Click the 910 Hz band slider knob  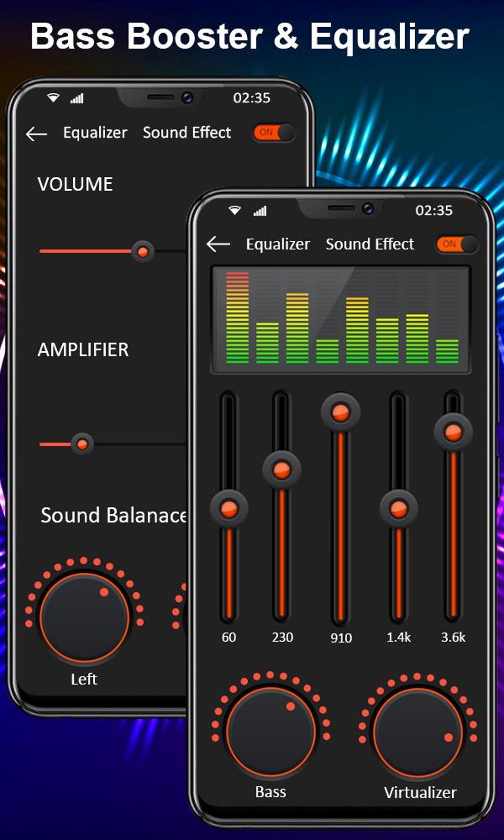click(x=340, y=412)
